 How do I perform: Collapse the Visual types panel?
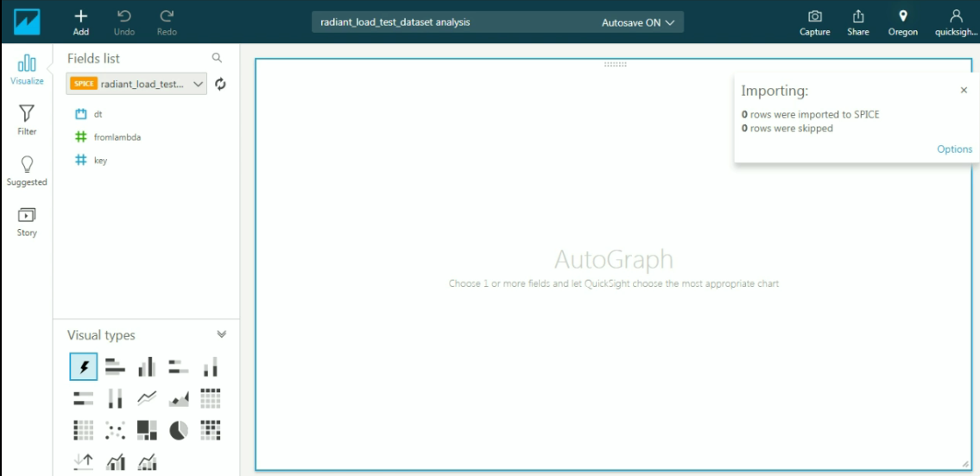(221, 334)
